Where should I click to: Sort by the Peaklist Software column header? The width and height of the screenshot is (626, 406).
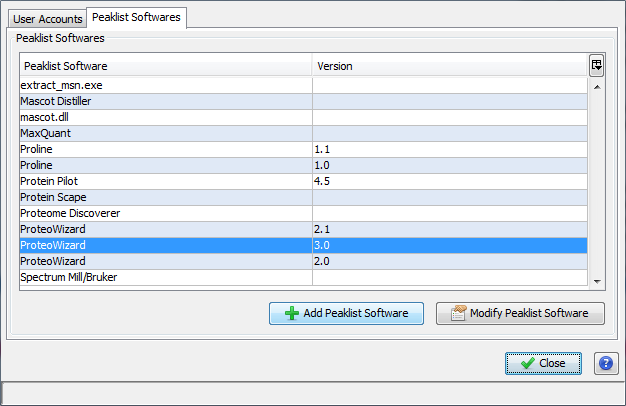(x=166, y=66)
